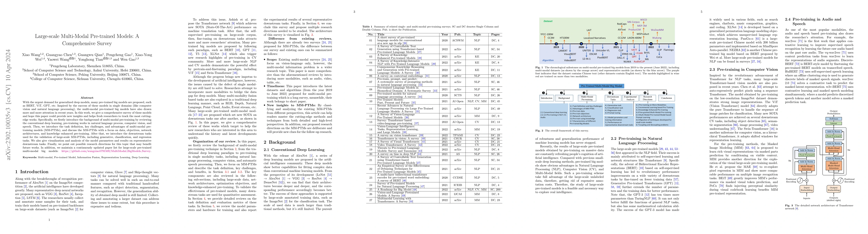Click the 2022 marker on the timeline
The width and height of the screenshot is (868, 234).
point(651,44)
